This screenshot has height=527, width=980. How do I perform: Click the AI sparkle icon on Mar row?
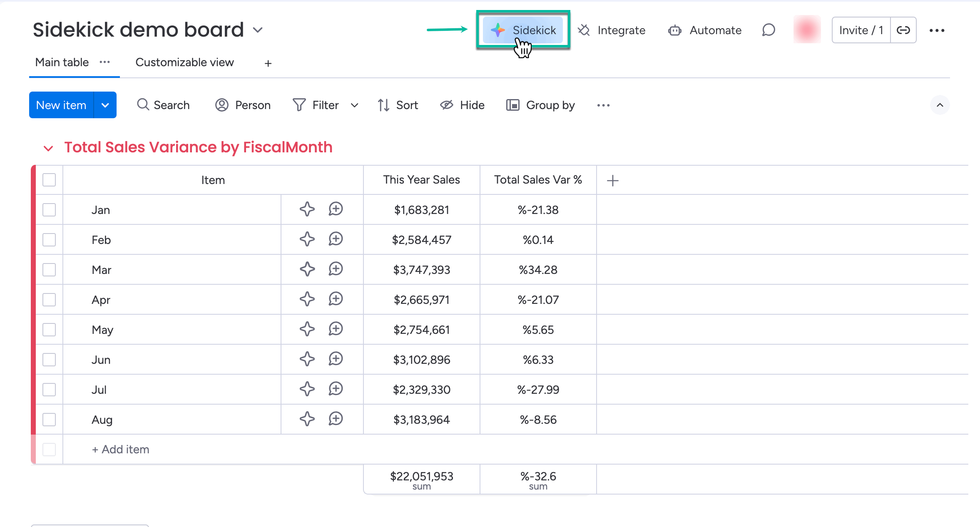click(x=307, y=269)
